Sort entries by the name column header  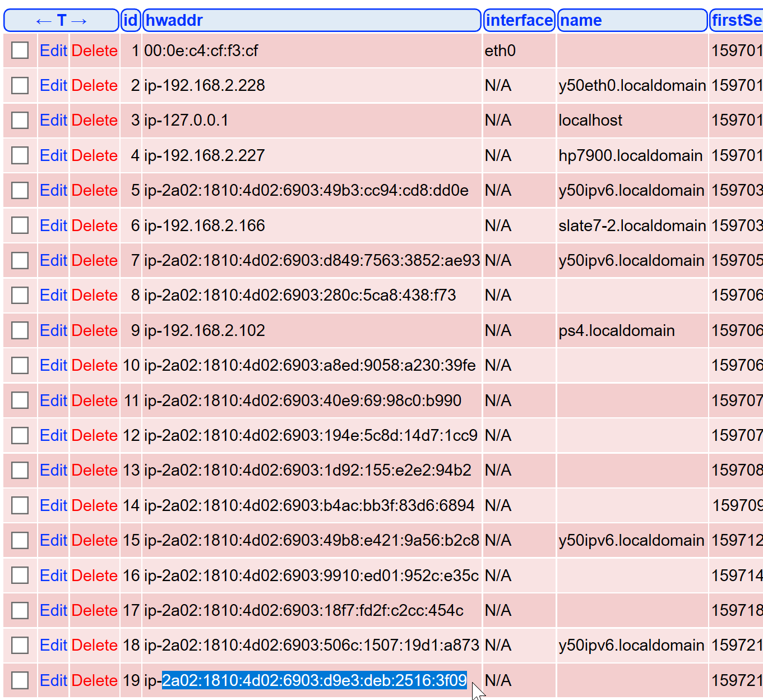coord(580,20)
